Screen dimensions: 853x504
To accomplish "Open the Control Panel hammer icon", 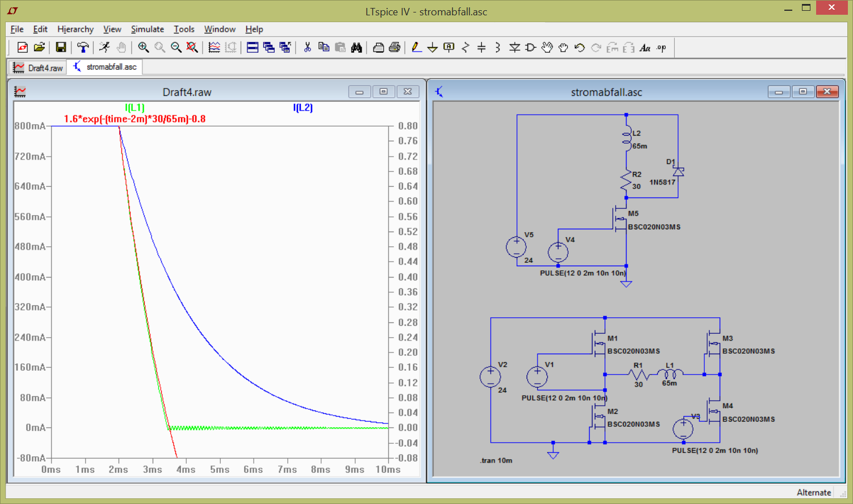I will coord(83,48).
